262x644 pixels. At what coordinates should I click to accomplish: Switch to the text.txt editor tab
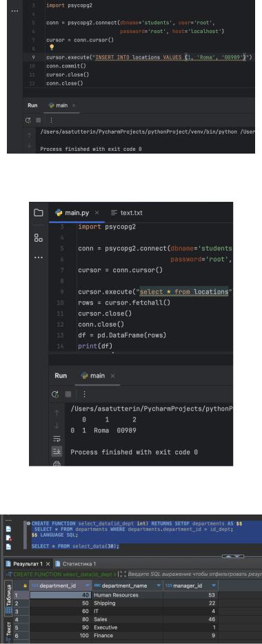click(127, 213)
